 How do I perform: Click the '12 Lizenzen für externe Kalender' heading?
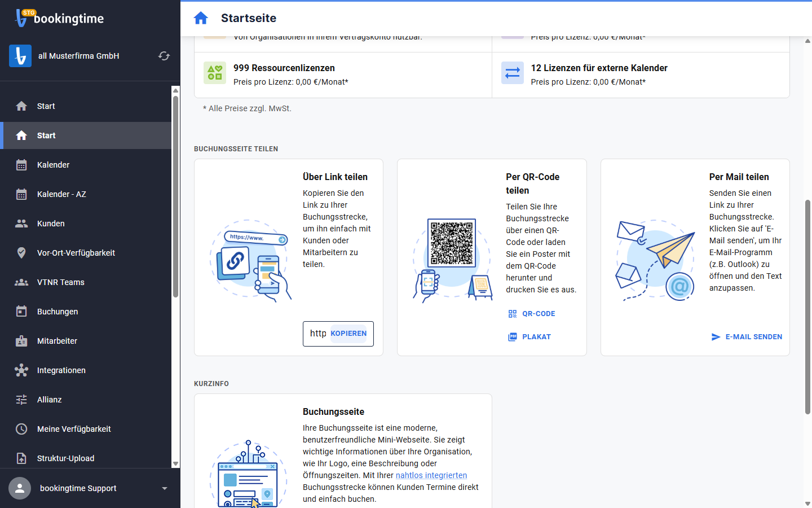coord(599,68)
